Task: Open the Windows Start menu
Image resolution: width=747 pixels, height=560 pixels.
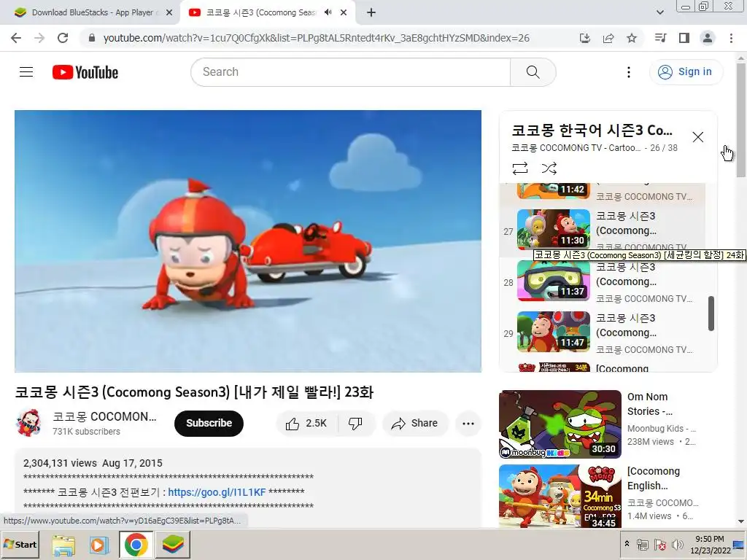Action: [20, 545]
